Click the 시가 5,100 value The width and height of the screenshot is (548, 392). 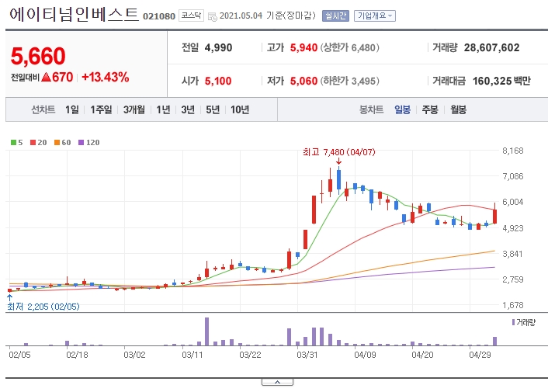click(x=218, y=81)
